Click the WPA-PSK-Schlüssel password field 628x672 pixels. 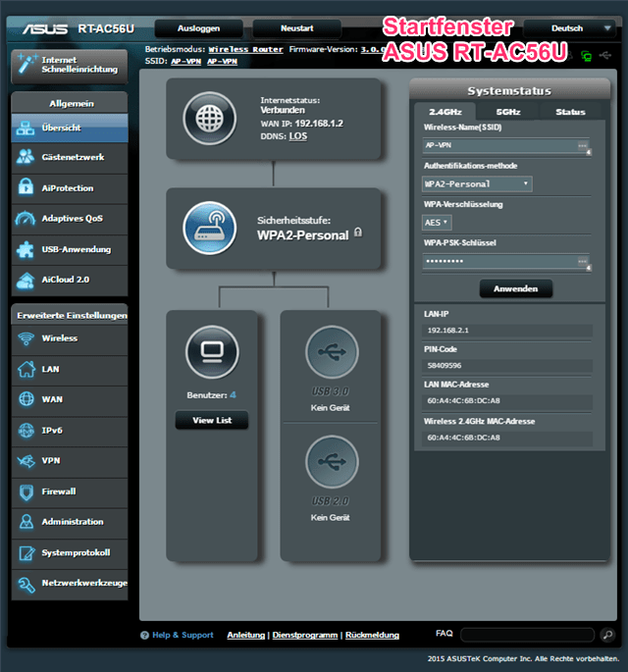(505, 261)
